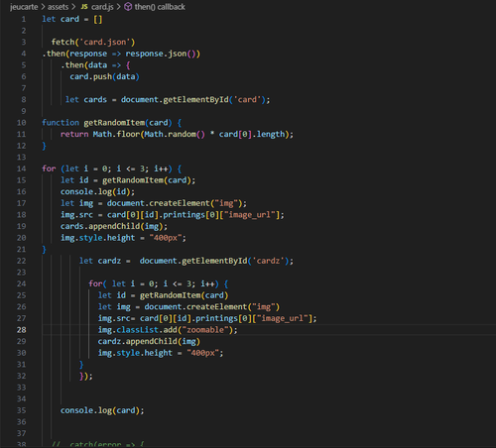The height and width of the screenshot is (448, 496).
Task: Click 'card.push(data)' code line
Action: tap(104, 77)
